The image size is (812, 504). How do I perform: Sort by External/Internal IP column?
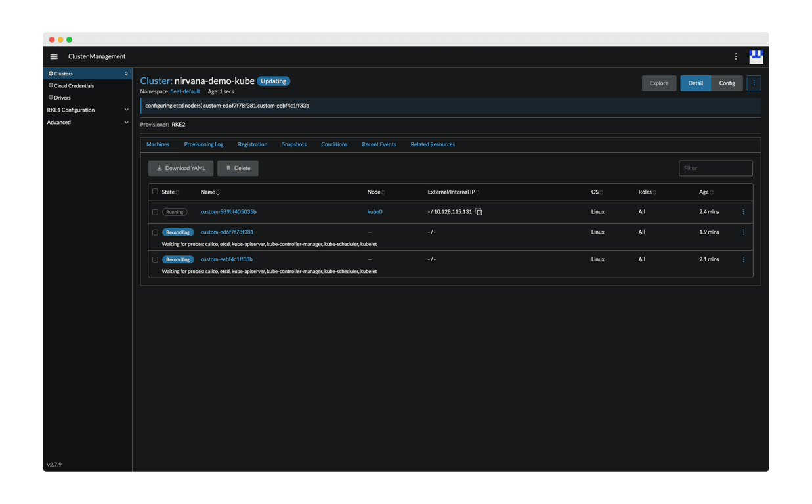point(454,192)
